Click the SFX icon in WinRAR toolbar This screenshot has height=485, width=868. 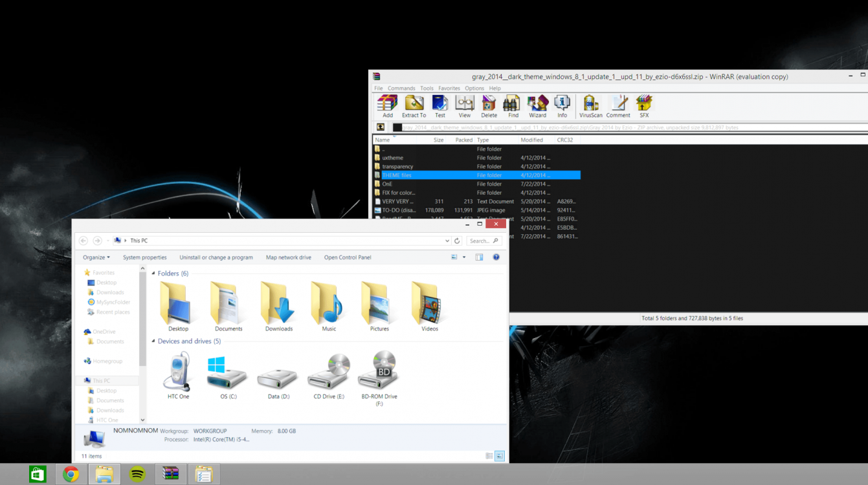[x=643, y=106]
